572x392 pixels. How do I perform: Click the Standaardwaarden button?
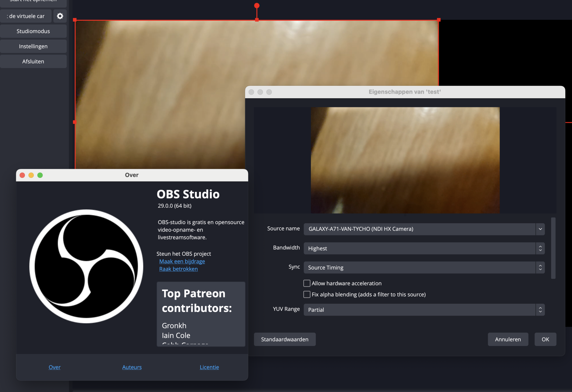pyautogui.click(x=284, y=339)
